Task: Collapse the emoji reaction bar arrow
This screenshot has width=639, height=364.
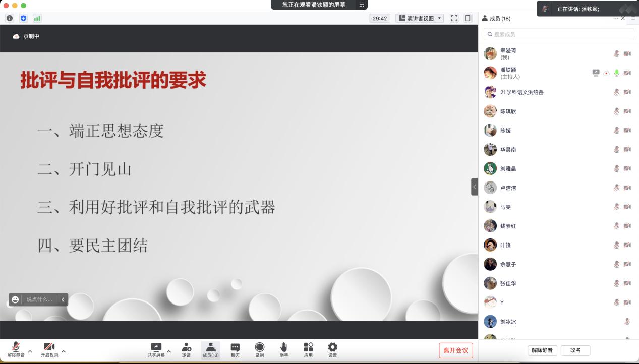Action: [63, 299]
